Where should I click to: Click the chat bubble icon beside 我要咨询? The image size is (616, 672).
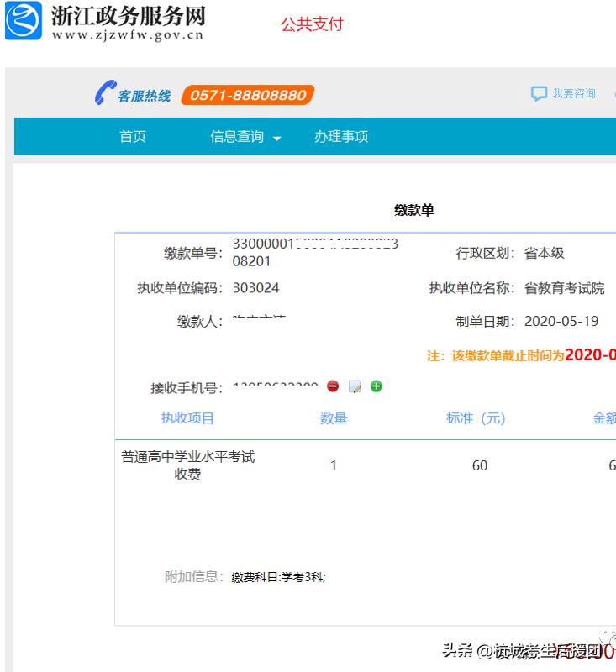(539, 93)
